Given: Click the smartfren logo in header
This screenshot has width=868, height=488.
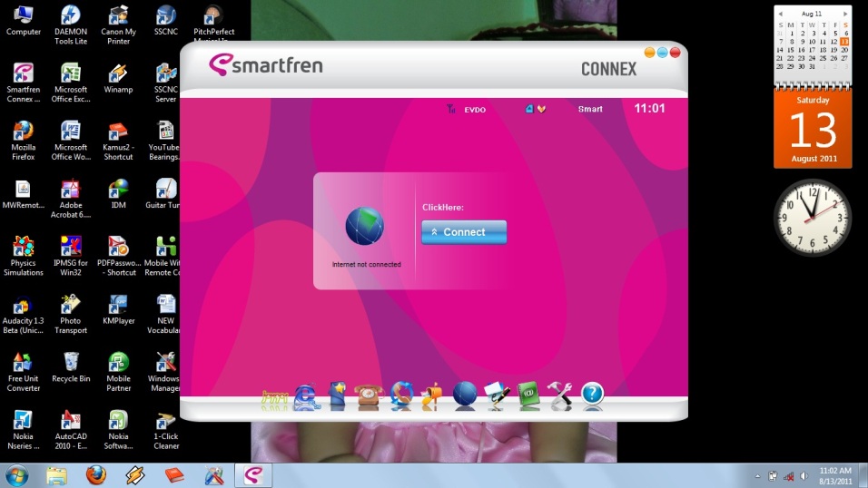Looking at the screenshot, I should [266, 65].
